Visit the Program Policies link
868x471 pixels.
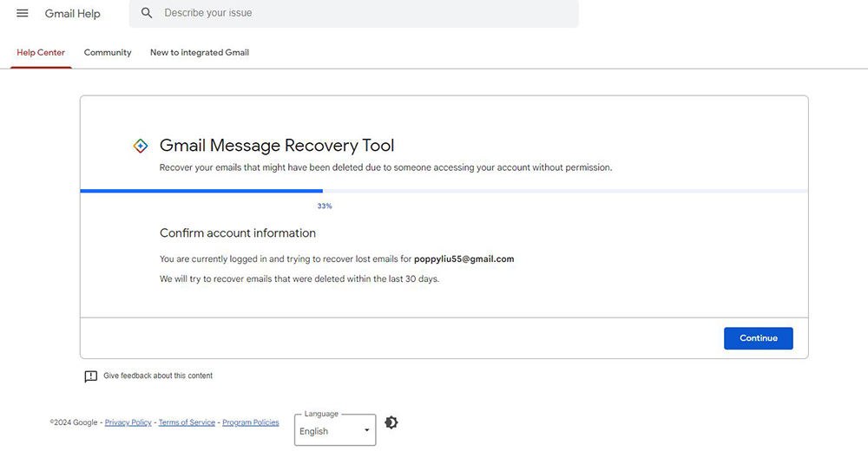click(x=251, y=422)
